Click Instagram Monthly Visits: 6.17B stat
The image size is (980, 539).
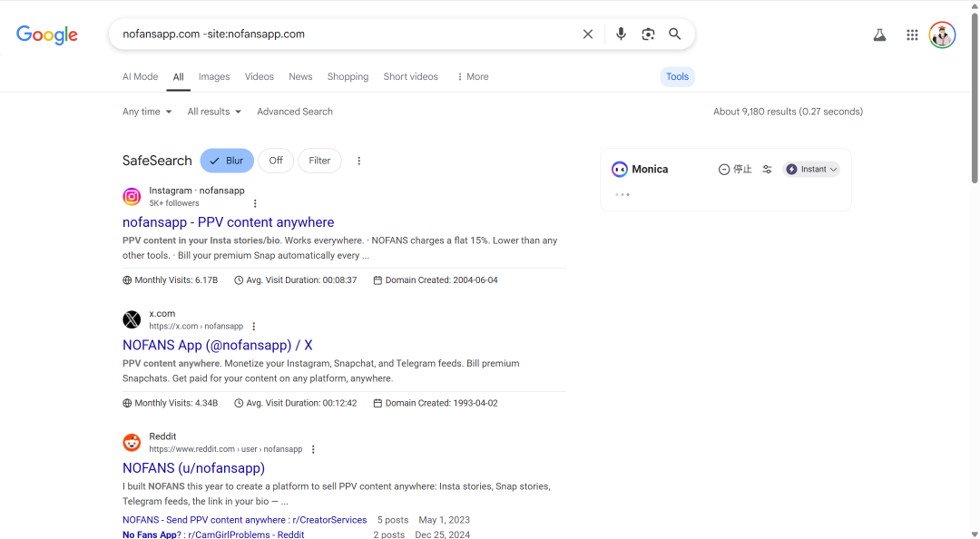171,280
